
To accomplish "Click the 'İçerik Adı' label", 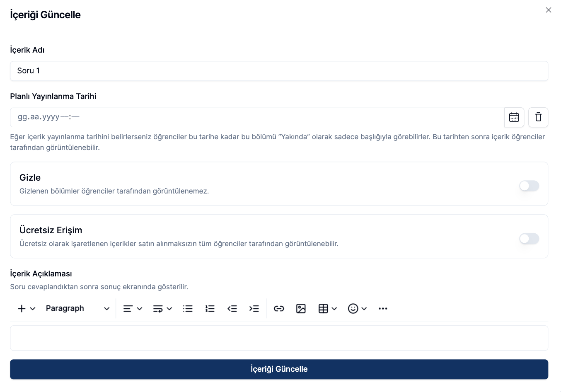I will [27, 50].
